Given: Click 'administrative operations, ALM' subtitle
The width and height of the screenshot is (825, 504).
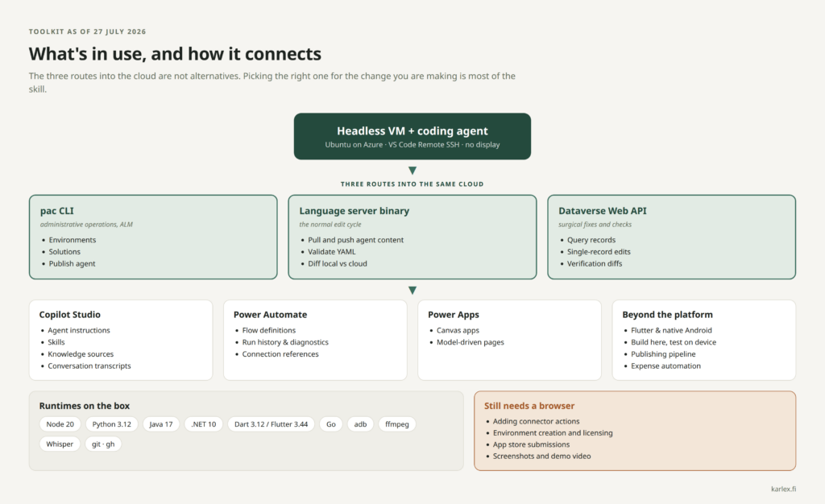Looking at the screenshot, I should click(86, 225).
